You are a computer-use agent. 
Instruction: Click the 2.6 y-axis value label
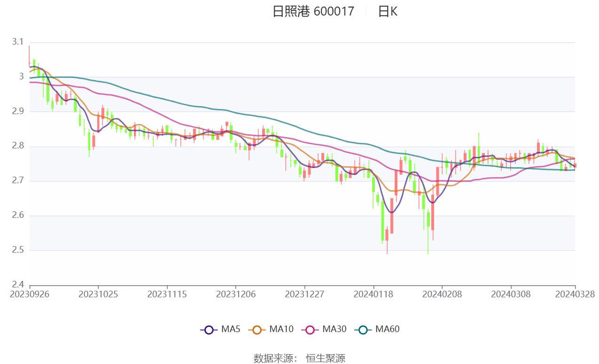coord(17,216)
